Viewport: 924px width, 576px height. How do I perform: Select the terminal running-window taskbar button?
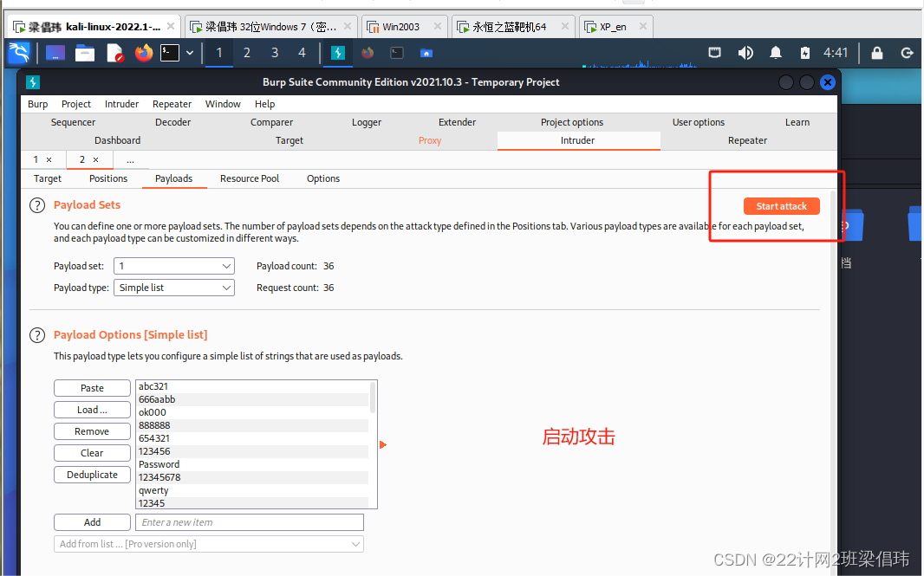397,53
